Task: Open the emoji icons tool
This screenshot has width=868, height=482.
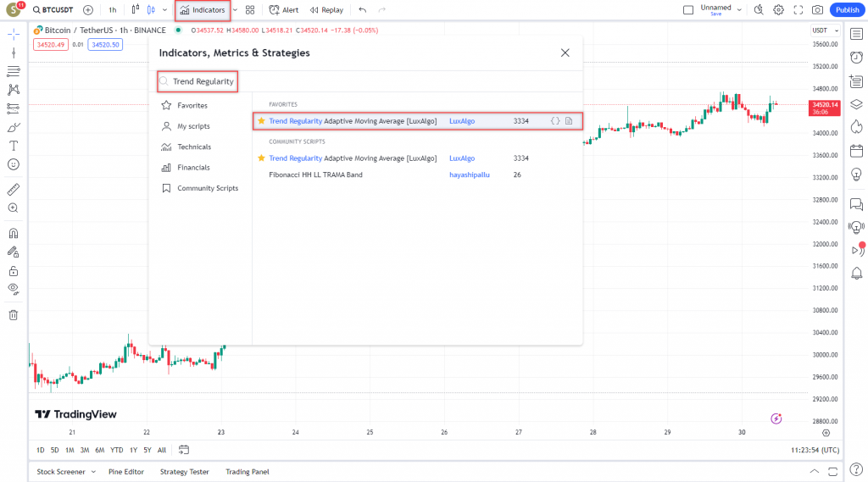Action: [x=14, y=164]
